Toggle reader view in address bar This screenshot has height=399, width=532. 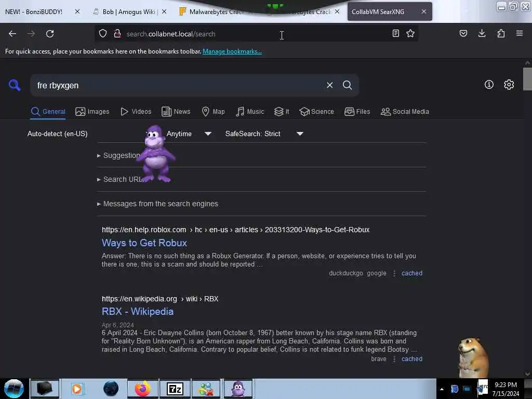tap(395, 33)
